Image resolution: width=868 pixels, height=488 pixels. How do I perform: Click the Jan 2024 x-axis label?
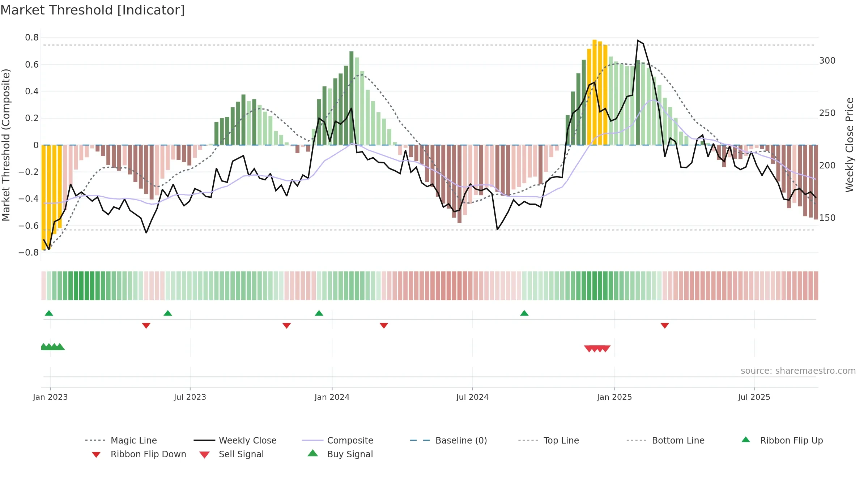click(x=332, y=397)
